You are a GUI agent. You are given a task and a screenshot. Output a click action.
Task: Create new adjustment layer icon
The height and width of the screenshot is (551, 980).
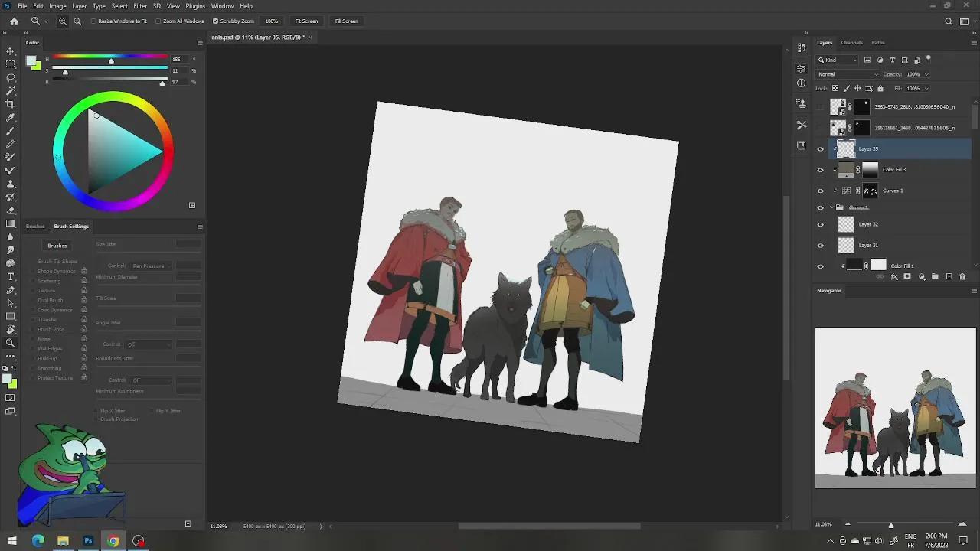point(921,277)
